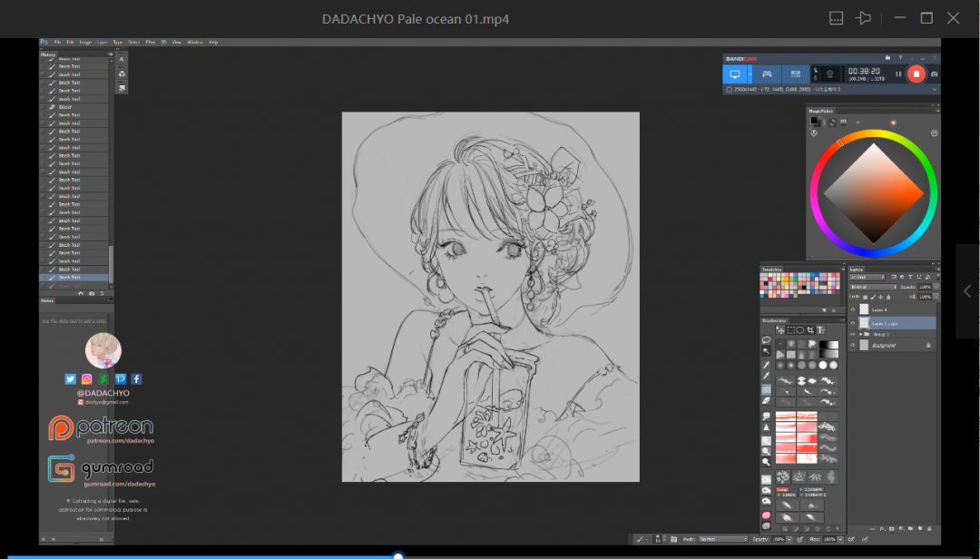Select the Rectangular Marquee tool
The width and height of the screenshot is (980, 559).
point(790,330)
